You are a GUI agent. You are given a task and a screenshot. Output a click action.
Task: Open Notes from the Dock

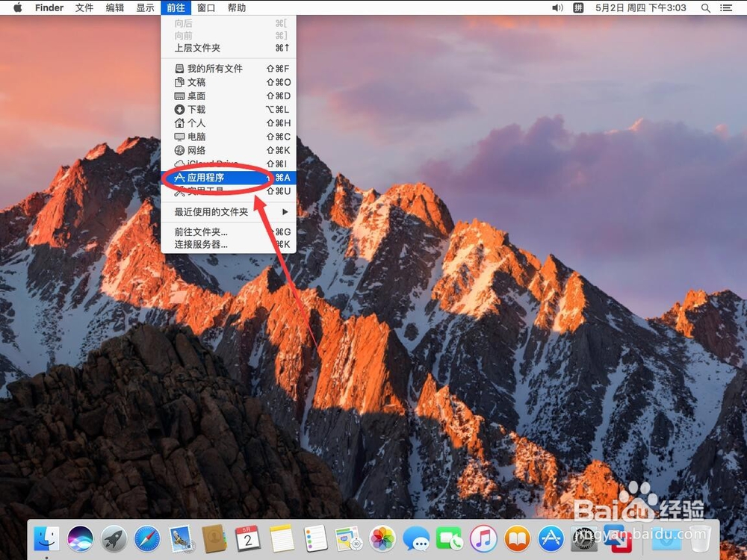[x=282, y=538]
